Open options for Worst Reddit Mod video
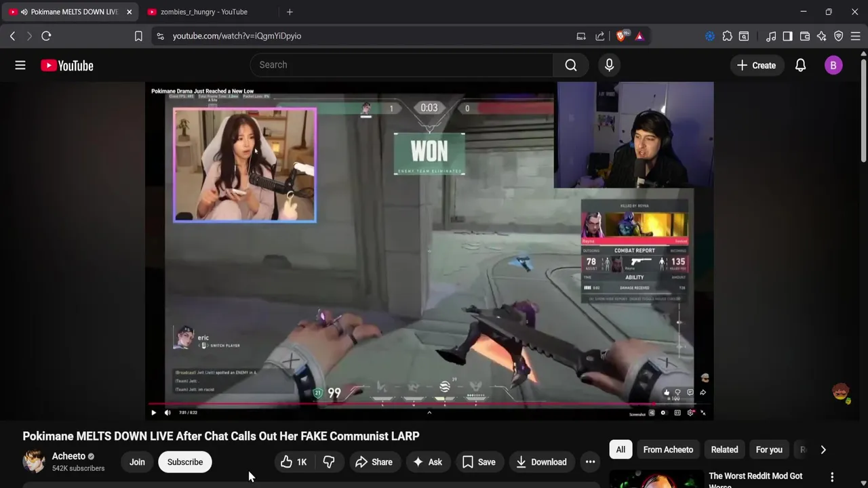Viewport: 868px width, 488px height. point(832,477)
